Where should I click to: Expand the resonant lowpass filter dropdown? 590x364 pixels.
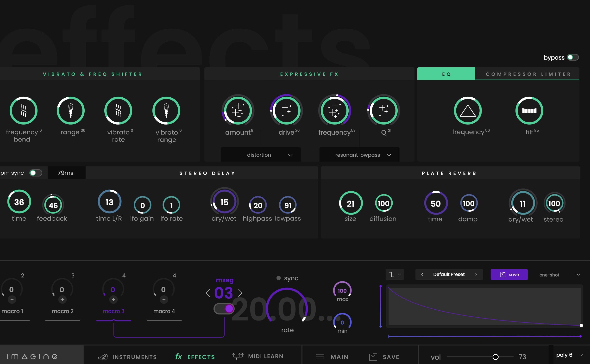point(359,155)
